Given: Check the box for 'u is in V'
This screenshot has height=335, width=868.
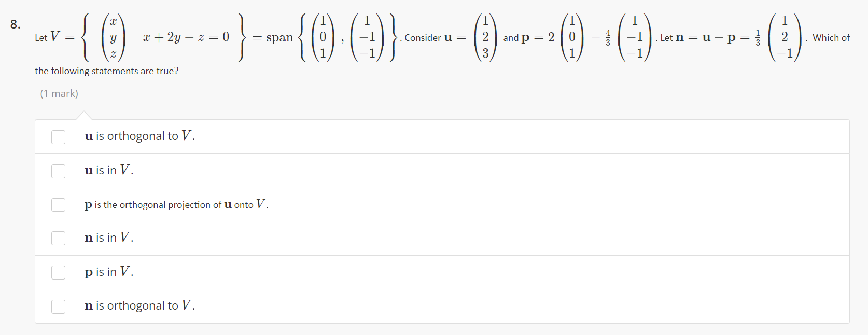Looking at the screenshot, I should click(x=58, y=171).
